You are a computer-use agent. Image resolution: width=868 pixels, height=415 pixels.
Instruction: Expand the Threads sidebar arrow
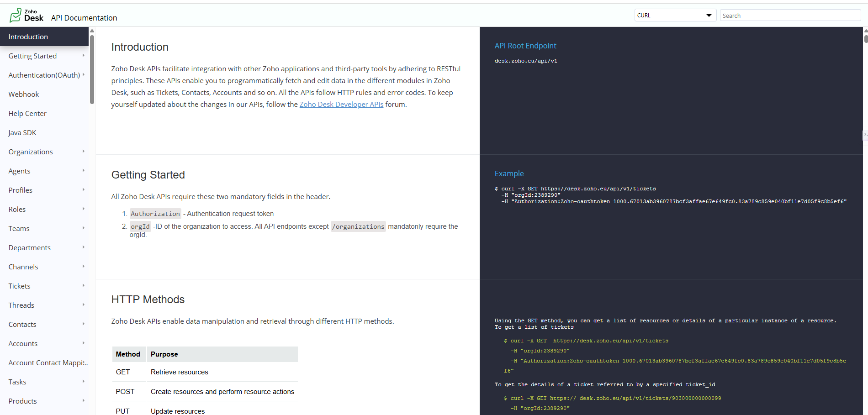click(84, 305)
